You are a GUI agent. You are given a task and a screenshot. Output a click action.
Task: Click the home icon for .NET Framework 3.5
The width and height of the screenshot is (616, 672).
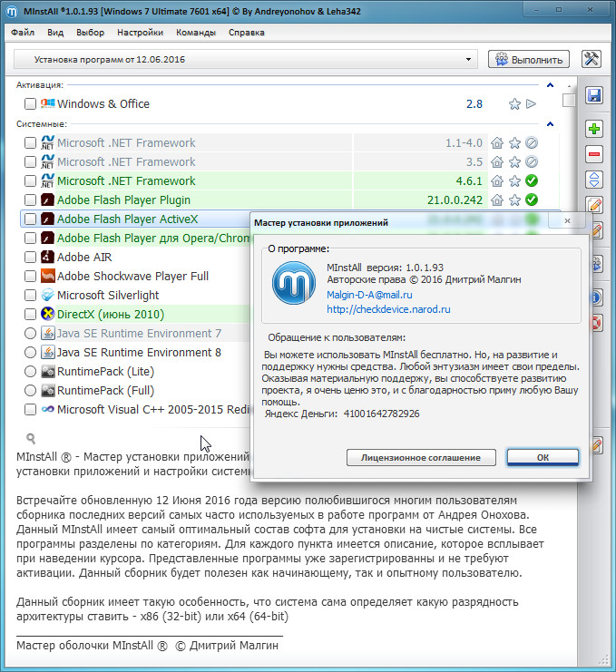[497, 161]
